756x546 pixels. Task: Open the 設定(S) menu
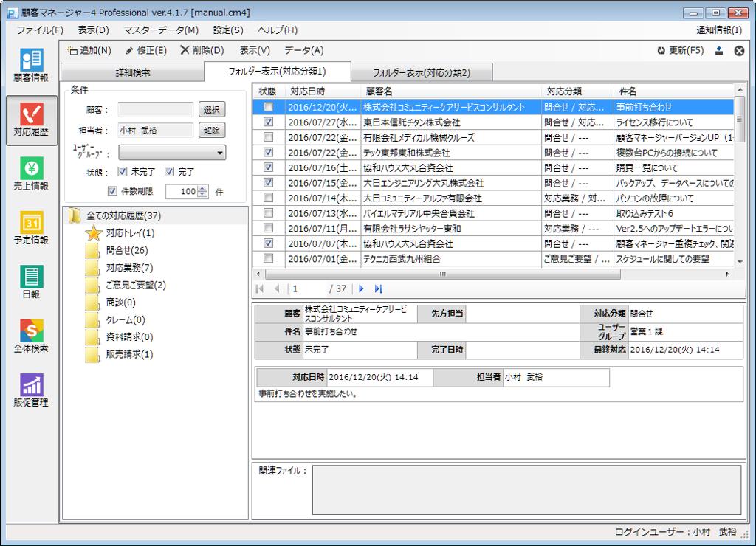coord(228,30)
